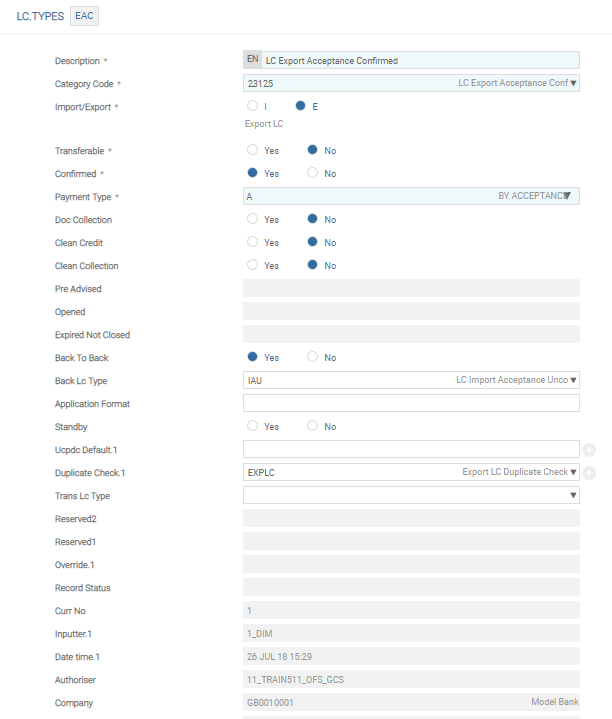Set Clean Credit to No
The image size is (612, 719).
[312, 242]
